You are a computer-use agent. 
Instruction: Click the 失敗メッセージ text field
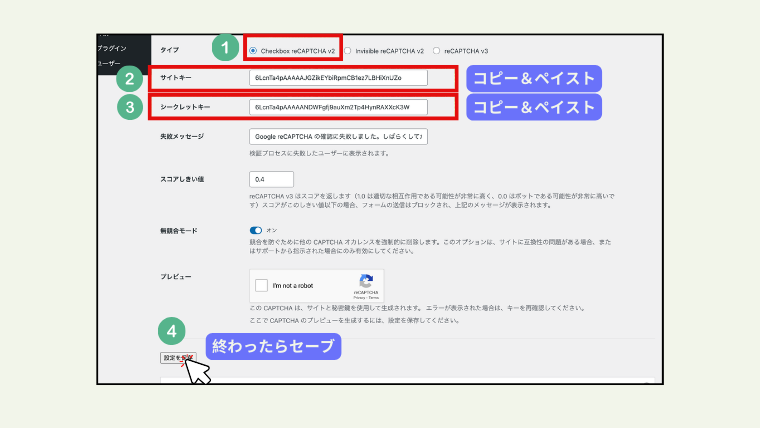click(x=338, y=136)
